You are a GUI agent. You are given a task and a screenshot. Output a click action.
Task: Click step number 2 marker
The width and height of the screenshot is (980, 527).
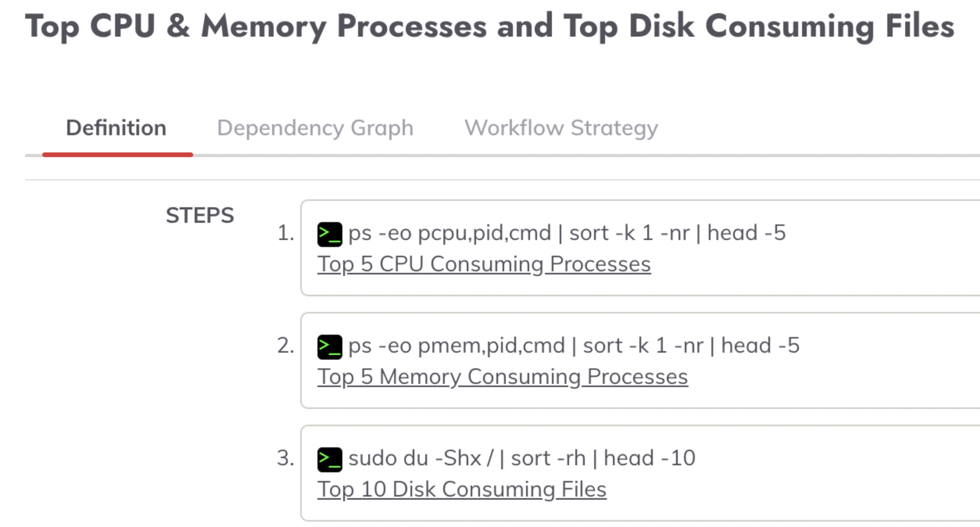286,346
